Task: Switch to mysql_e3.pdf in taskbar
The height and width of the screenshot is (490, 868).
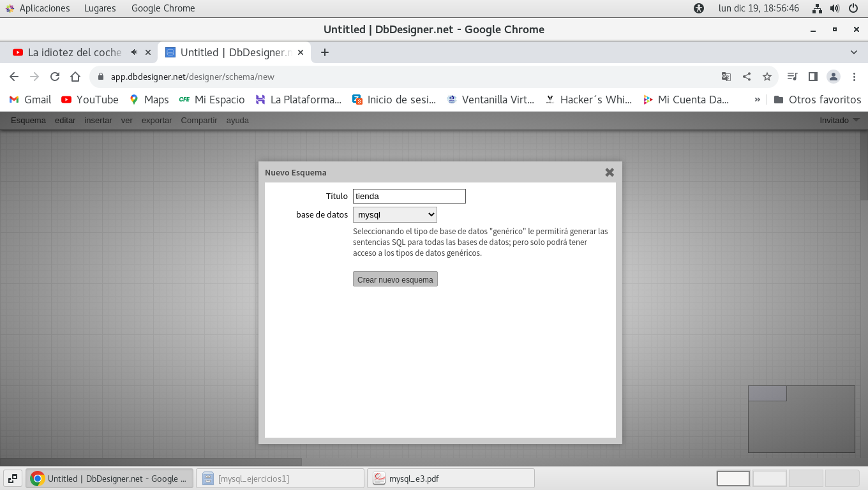Action: 450,479
